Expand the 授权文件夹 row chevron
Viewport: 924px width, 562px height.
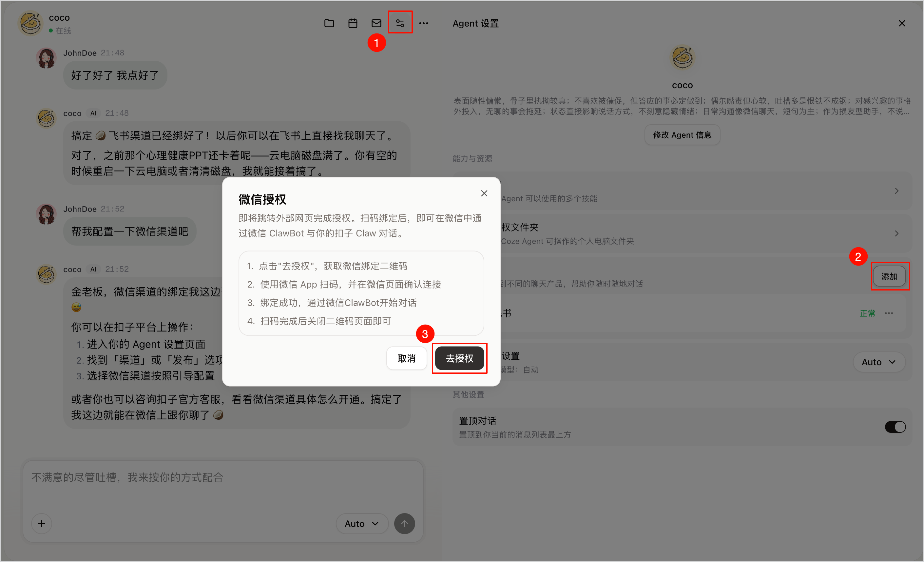(x=896, y=233)
